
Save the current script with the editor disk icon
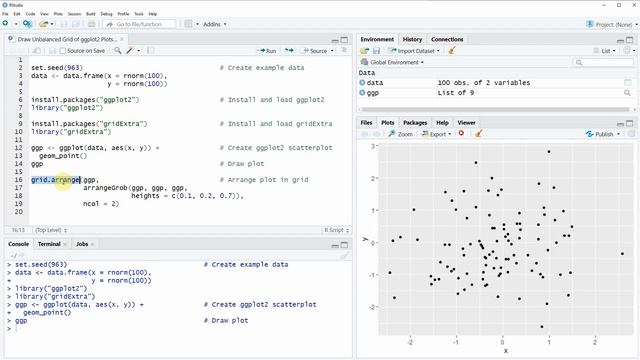tap(52, 51)
